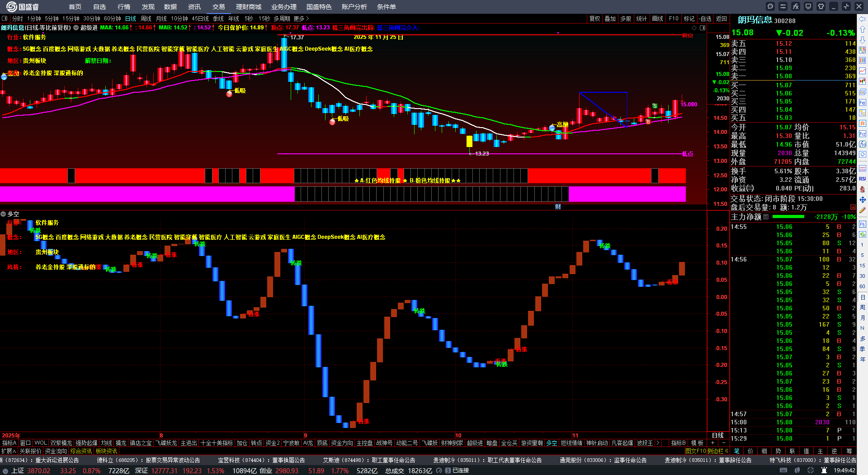This screenshot has height=475, width=868.
Task: Click the keyboard icon in status bar
Action: [783, 470]
